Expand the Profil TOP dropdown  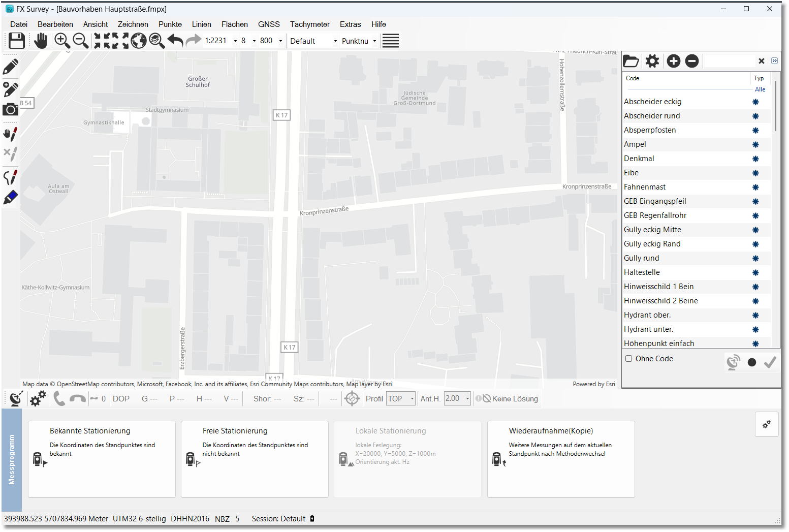point(412,399)
